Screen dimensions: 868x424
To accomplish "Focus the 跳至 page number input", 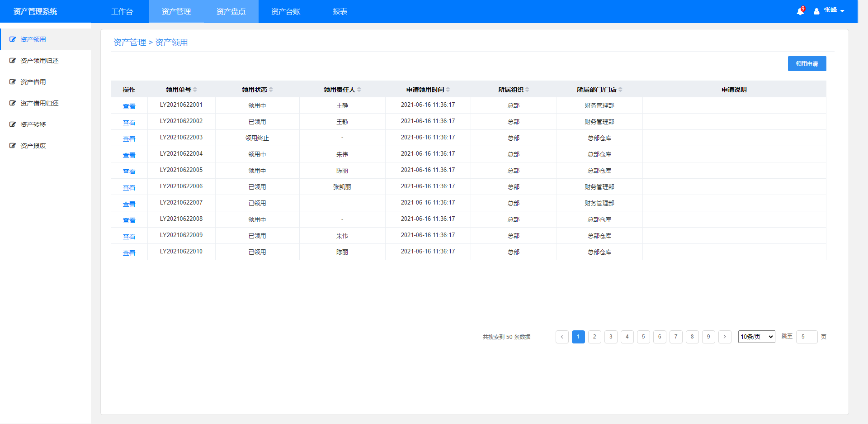I will (807, 337).
